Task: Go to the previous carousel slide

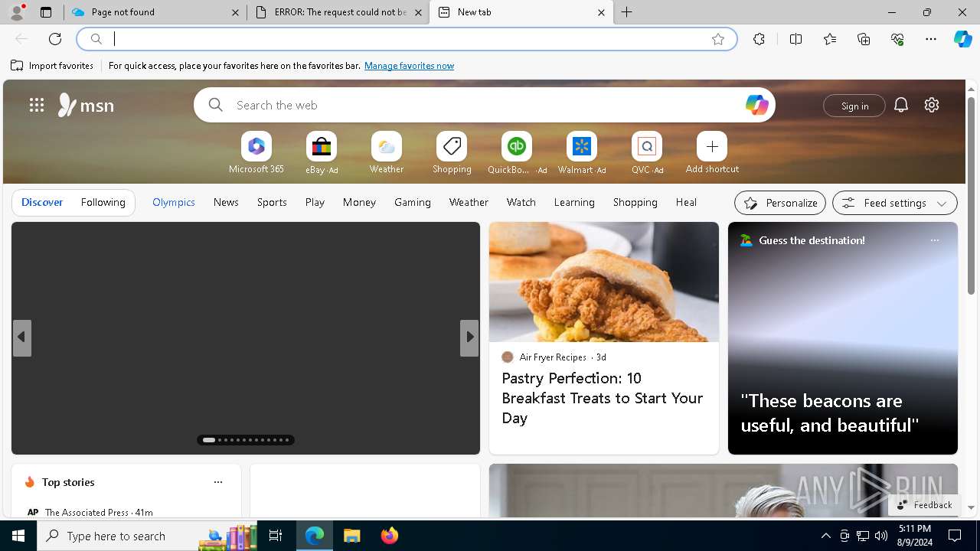Action: pos(21,337)
